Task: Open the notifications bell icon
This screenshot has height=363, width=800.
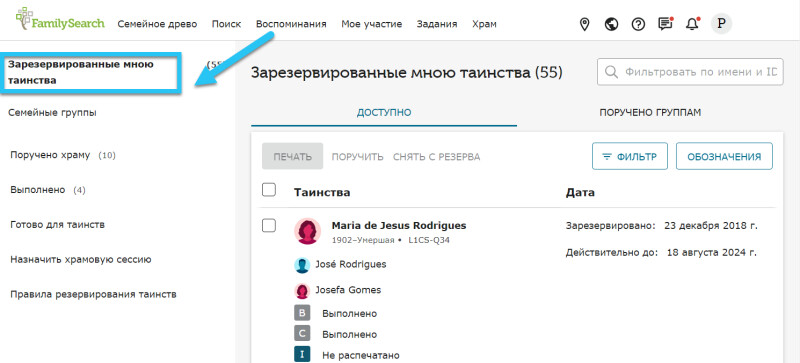Action: pos(692,24)
